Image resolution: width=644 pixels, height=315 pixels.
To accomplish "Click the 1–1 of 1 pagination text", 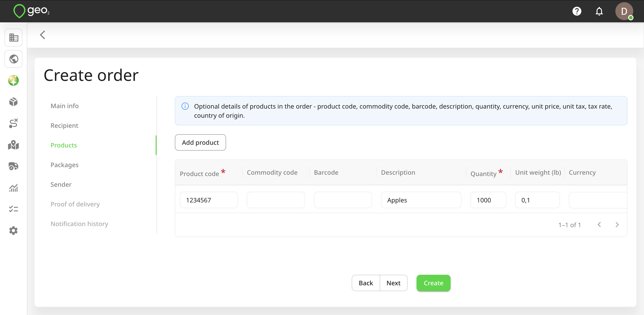I will (x=570, y=225).
